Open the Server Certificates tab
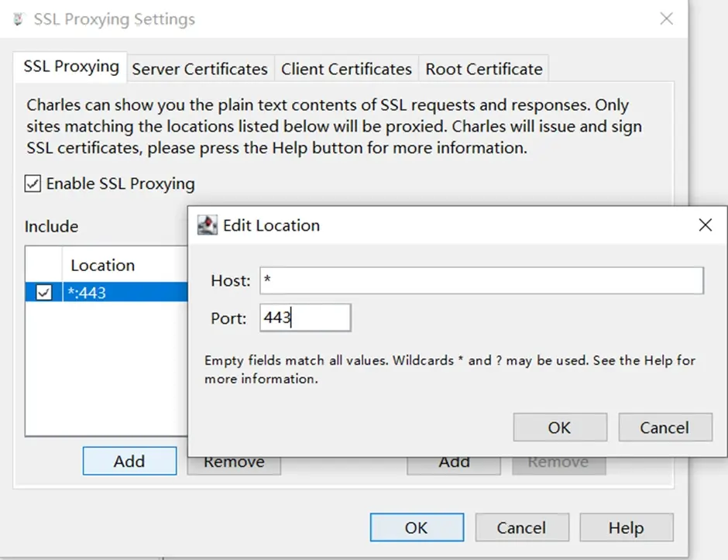 point(200,69)
